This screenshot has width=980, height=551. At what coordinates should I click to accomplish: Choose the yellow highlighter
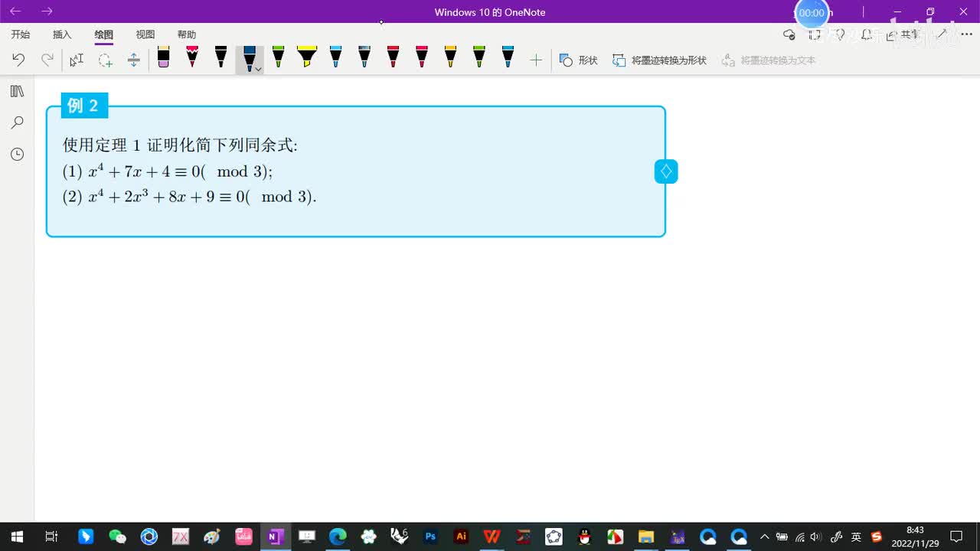coord(307,57)
